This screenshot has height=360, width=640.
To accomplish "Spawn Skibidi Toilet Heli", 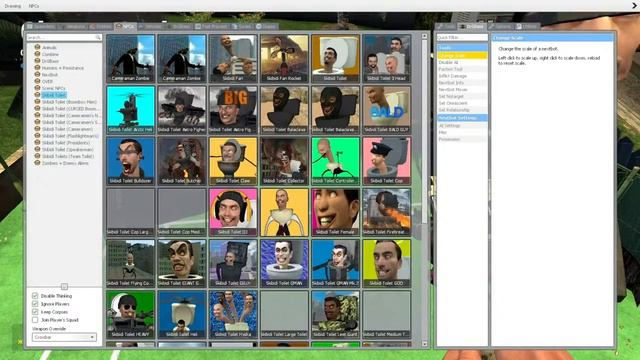I will click(x=182, y=315).
